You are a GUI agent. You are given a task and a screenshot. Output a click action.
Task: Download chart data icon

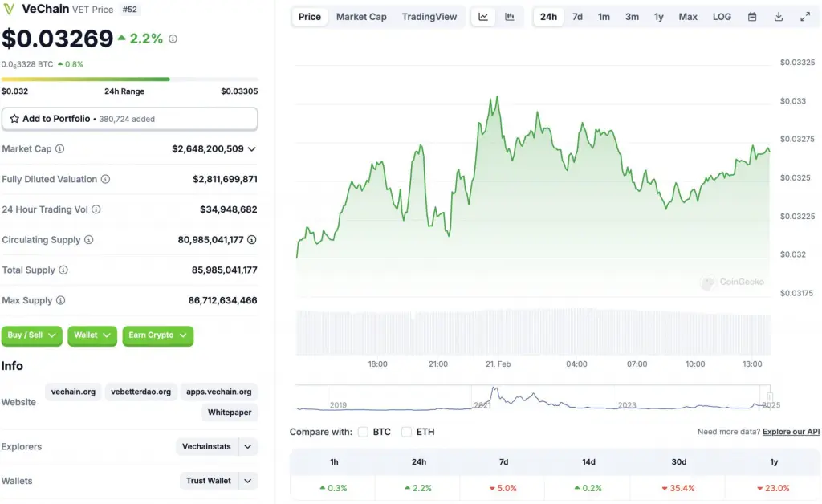coord(779,17)
